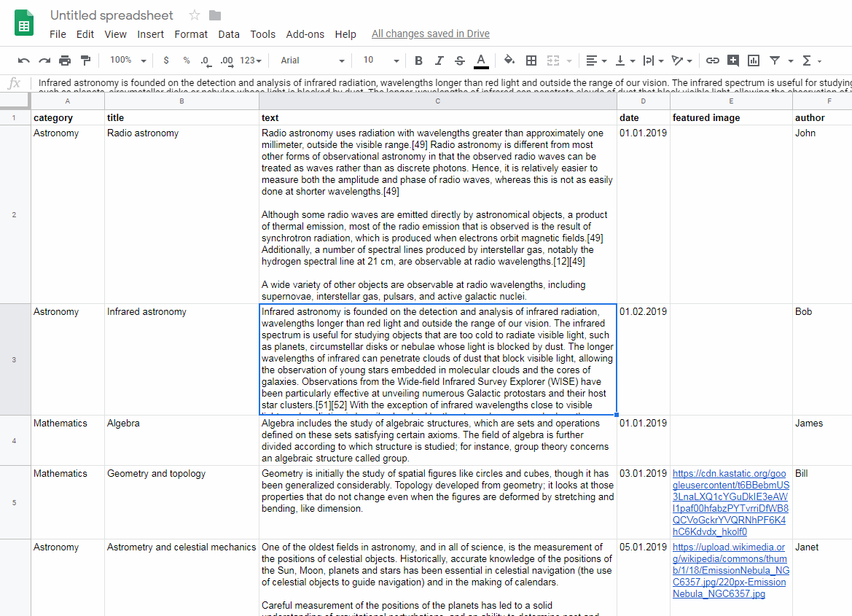Click the Insert link icon
This screenshot has width=852, height=616.
pyautogui.click(x=712, y=61)
